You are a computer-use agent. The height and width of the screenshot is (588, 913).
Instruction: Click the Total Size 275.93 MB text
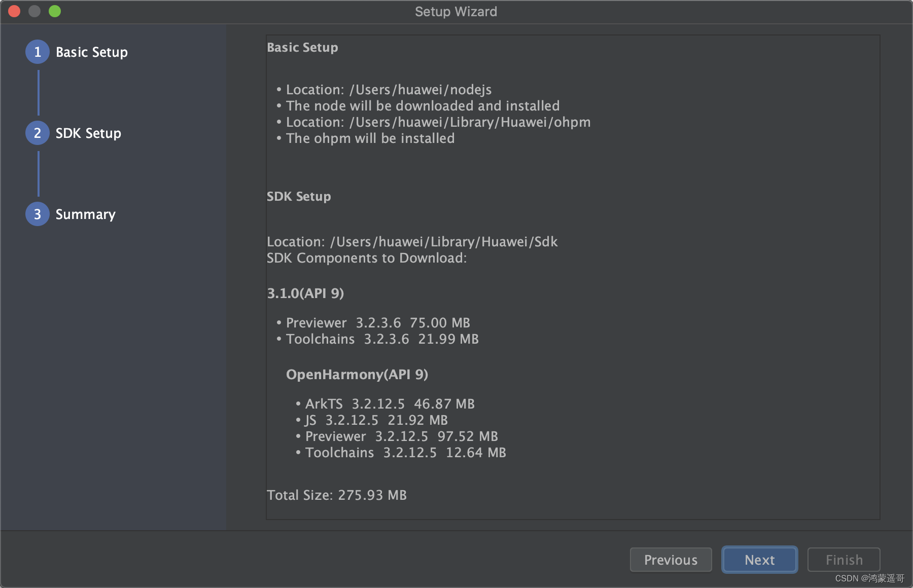pyautogui.click(x=336, y=495)
